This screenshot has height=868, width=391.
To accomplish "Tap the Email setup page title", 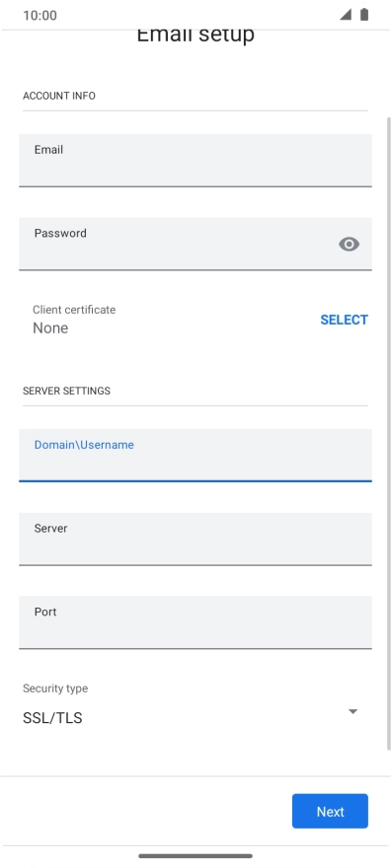I will click(x=195, y=35).
